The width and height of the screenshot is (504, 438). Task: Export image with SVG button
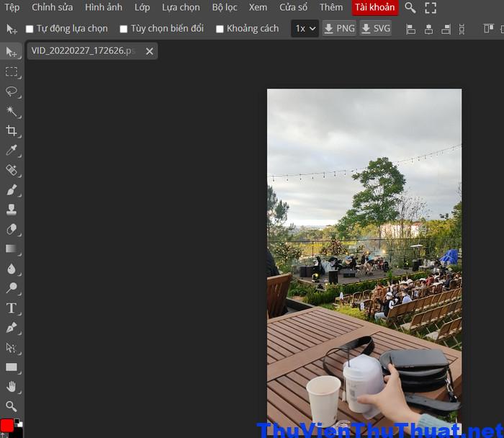click(375, 29)
